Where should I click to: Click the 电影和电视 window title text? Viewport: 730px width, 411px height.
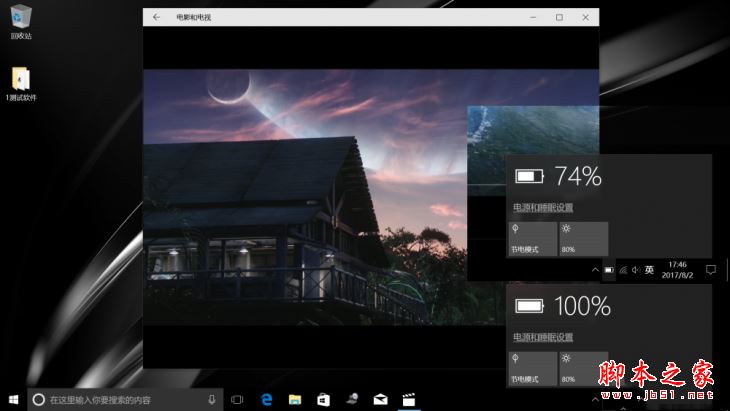pyautogui.click(x=194, y=17)
